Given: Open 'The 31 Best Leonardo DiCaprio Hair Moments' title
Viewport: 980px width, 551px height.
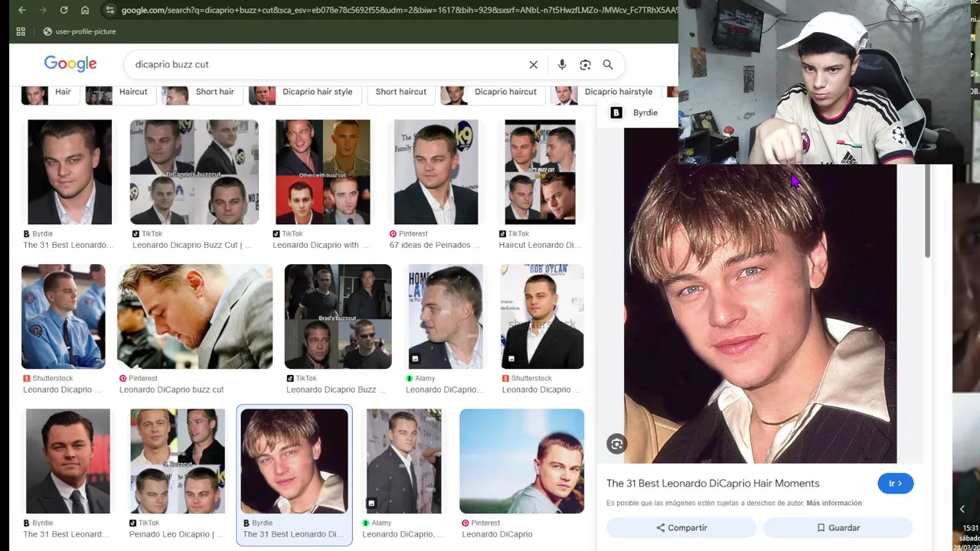Looking at the screenshot, I should pyautogui.click(x=713, y=484).
